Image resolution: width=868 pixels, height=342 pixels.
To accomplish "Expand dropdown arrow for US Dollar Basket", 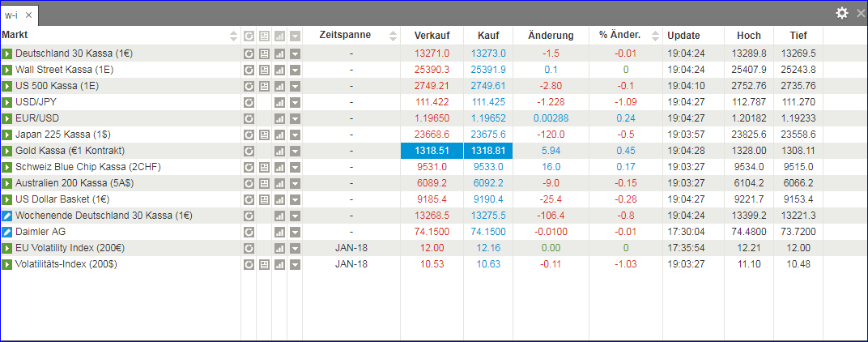I will (x=295, y=199).
